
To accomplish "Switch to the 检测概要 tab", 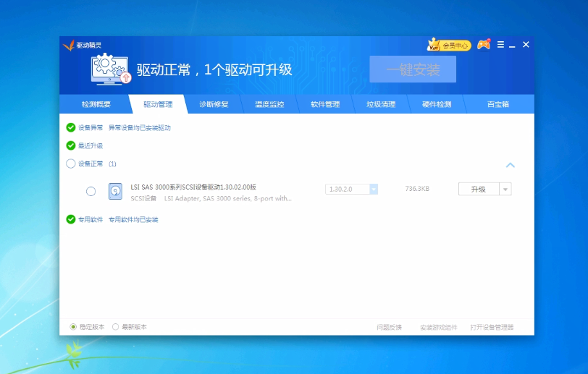I will (x=96, y=104).
